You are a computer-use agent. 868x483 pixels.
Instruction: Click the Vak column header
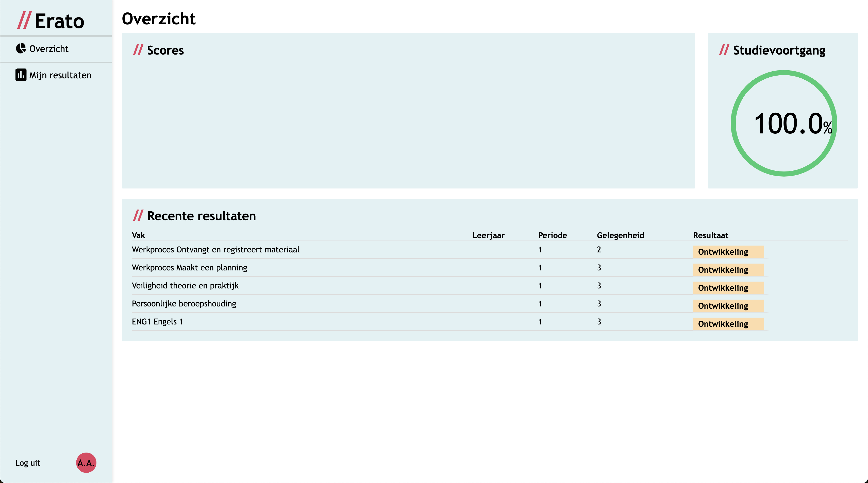click(x=138, y=235)
